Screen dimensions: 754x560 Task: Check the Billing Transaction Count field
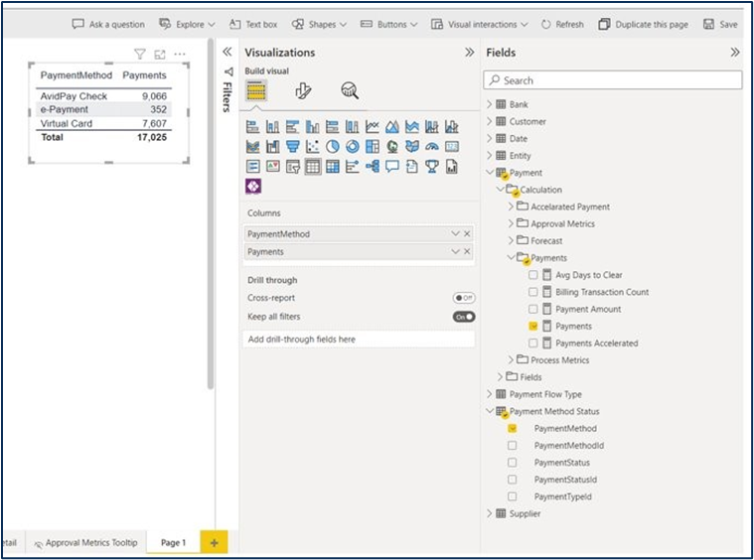coord(532,292)
